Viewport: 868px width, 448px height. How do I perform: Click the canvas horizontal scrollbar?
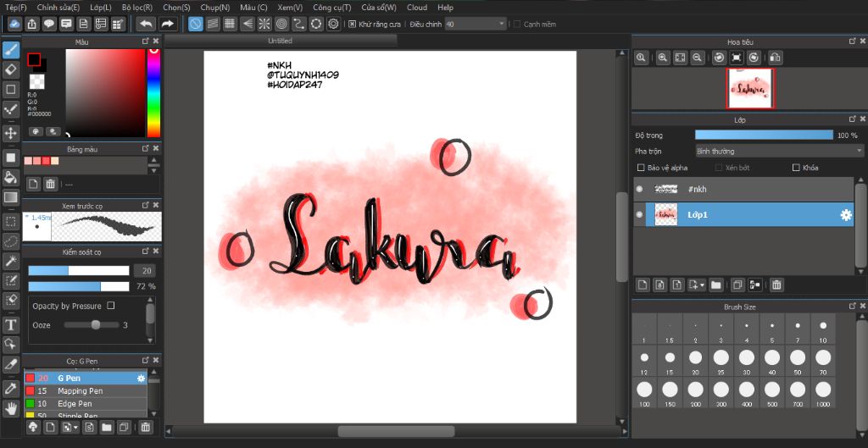[x=397, y=431]
